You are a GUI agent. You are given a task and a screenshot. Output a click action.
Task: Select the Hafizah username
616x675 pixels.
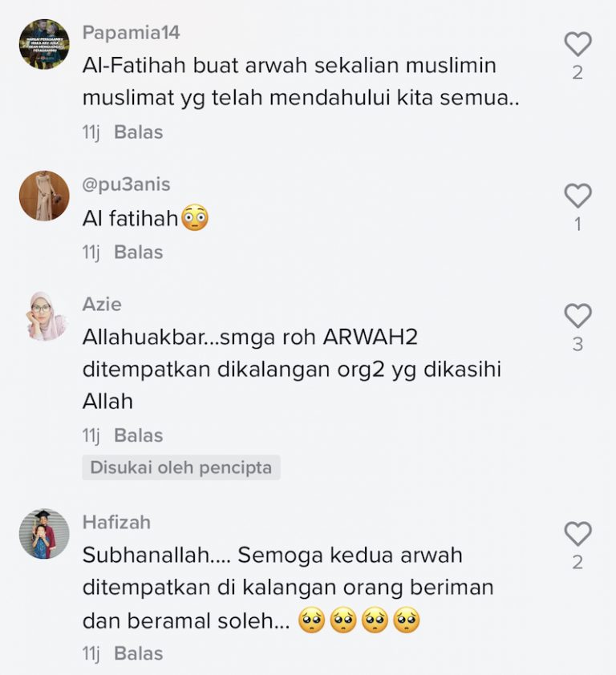[x=116, y=522]
